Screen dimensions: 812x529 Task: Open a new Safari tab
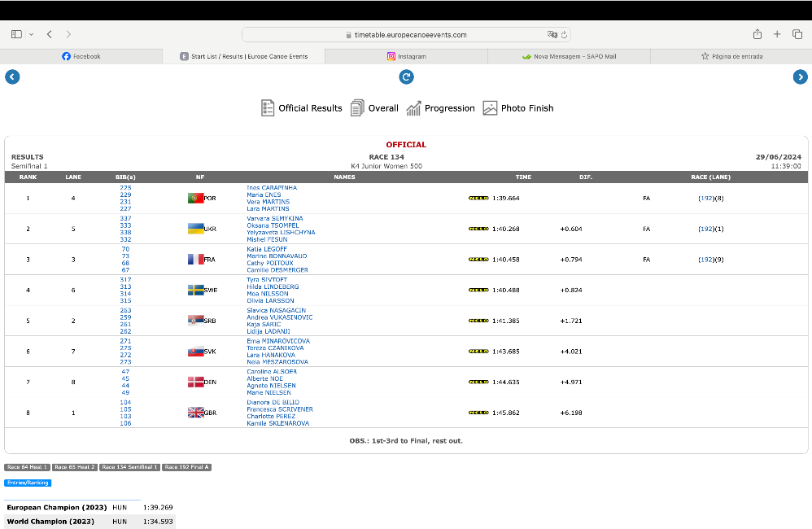point(777,34)
